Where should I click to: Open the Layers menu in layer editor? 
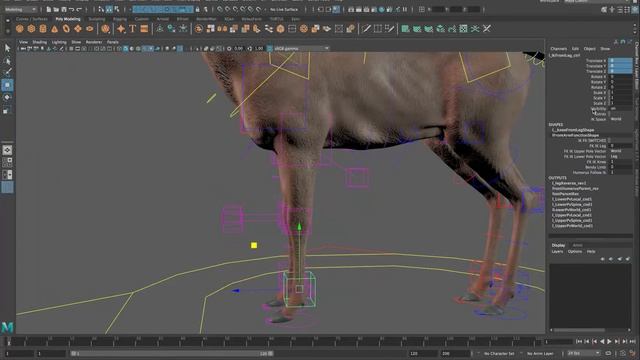557,251
